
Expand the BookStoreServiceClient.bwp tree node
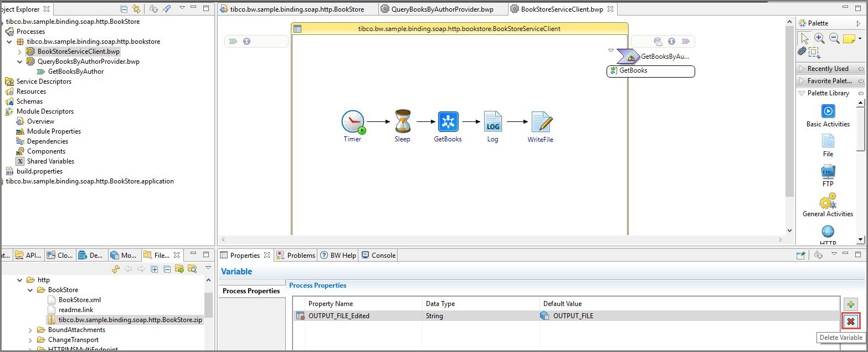point(20,52)
